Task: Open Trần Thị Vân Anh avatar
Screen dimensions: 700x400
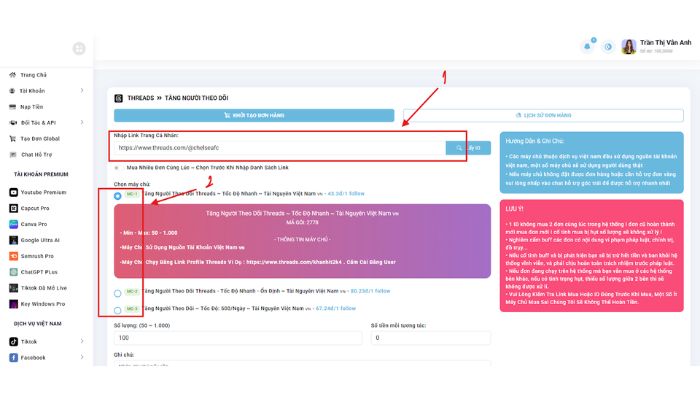Action: point(629,46)
